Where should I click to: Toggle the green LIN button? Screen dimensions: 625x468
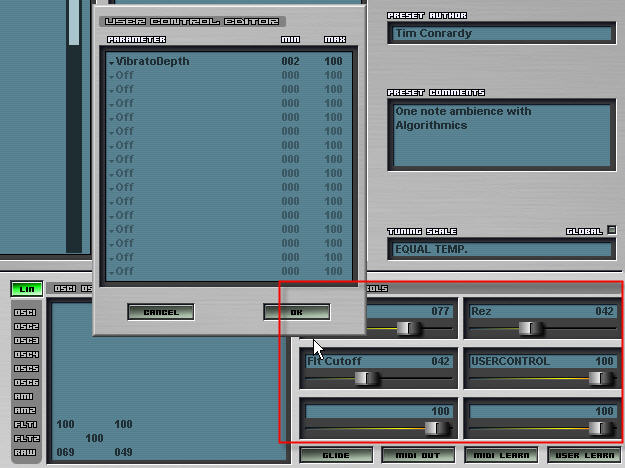coord(27,289)
